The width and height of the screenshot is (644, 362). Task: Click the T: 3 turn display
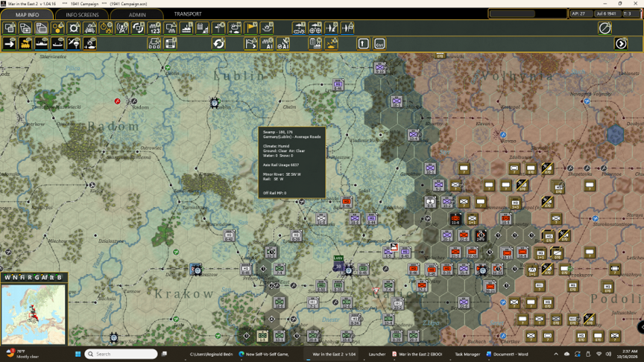pyautogui.click(x=631, y=13)
